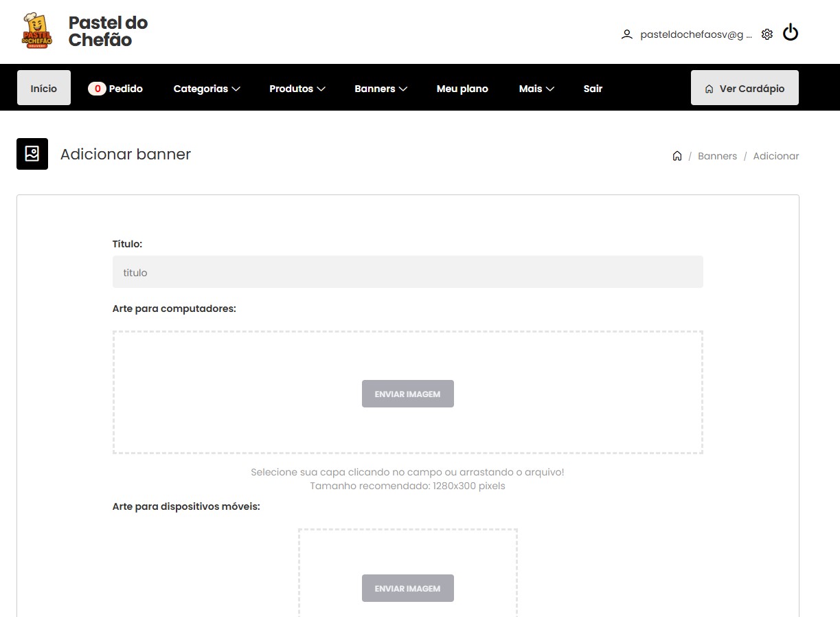840x617 pixels.
Task: Click the house icon inside Ver Cardápio
Action: coord(708,88)
